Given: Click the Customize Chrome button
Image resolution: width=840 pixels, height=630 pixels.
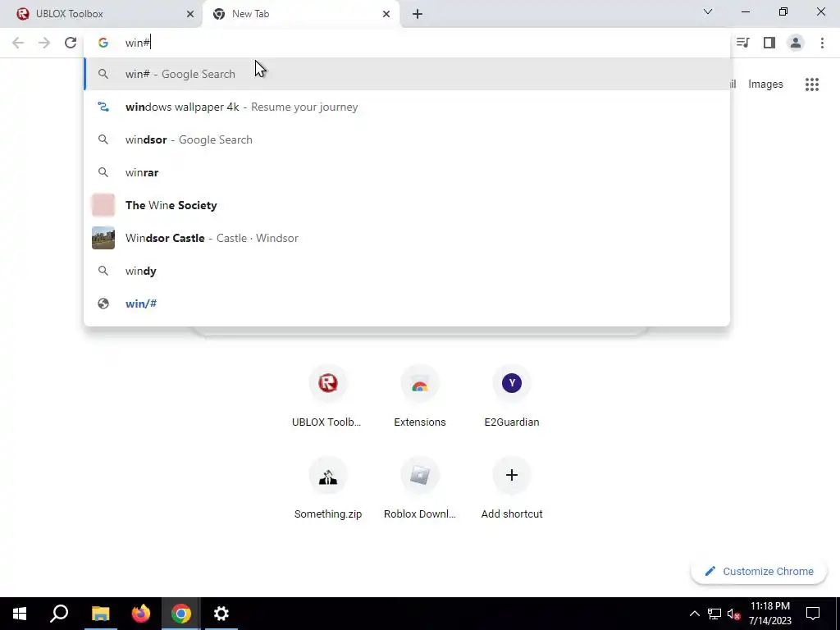Looking at the screenshot, I should tap(759, 572).
